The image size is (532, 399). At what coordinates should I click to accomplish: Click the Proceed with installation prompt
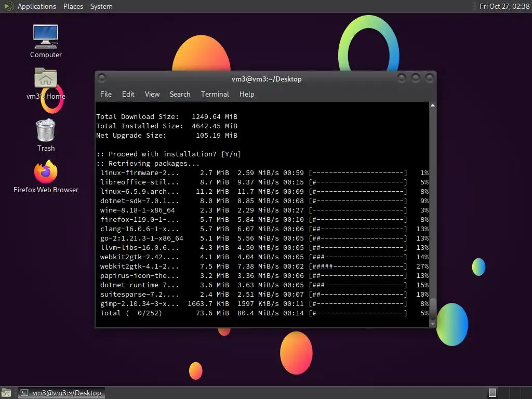pos(169,154)
